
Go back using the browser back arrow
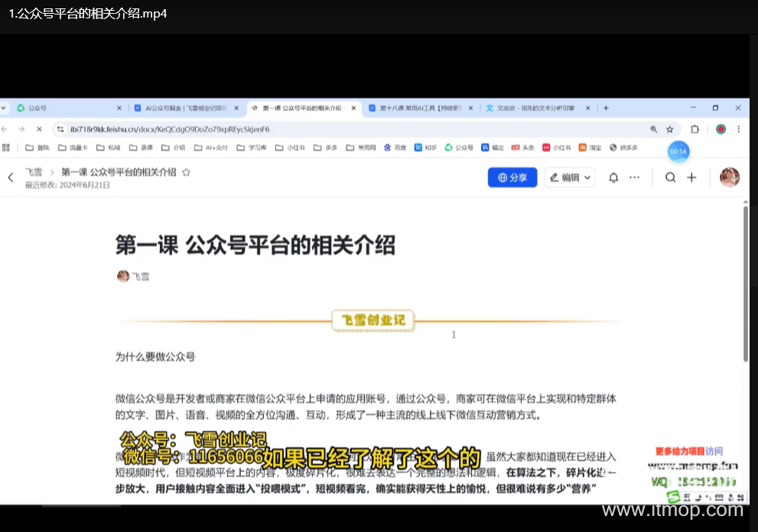point(5,129)
